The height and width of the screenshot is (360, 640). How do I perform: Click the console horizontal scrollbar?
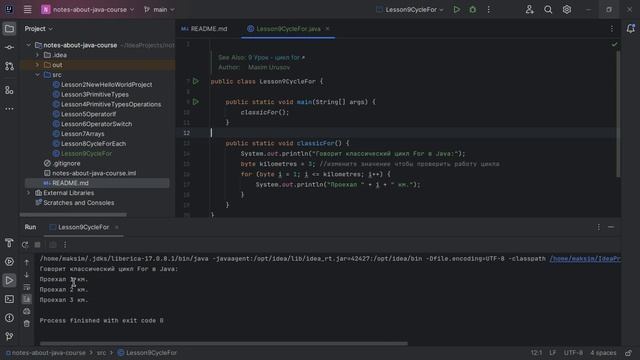[224, 343]
